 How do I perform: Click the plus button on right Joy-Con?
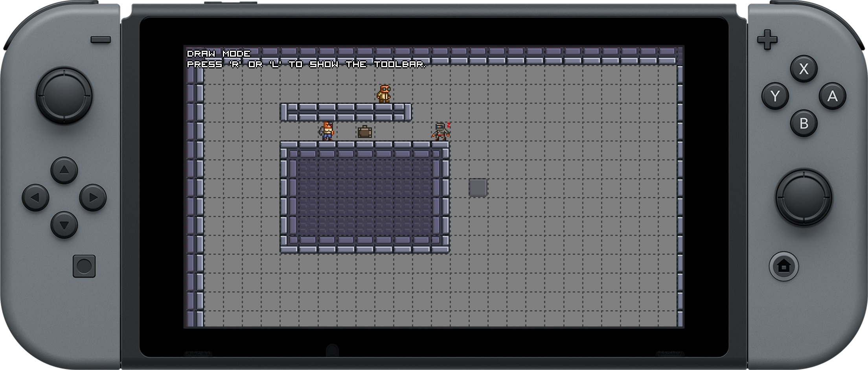(767, 40)
